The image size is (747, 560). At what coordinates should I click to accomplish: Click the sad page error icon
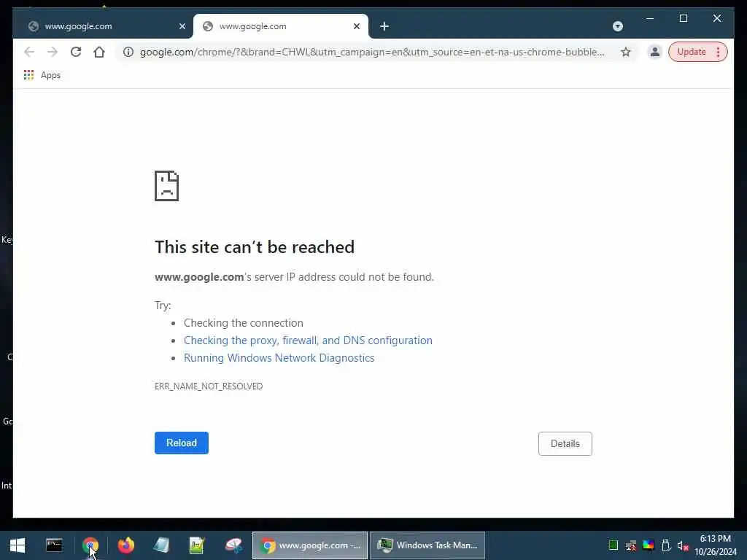click(167, 186)
